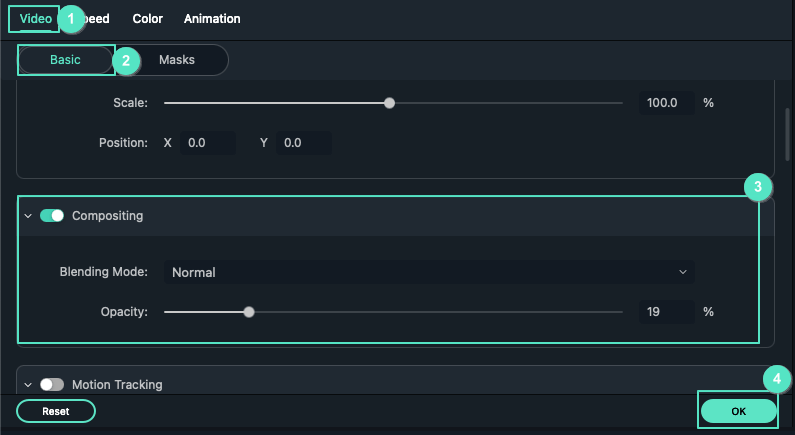The image size is (795, 435).
Task: Select the Basic sub-tab
Action: tap(66, 60)
